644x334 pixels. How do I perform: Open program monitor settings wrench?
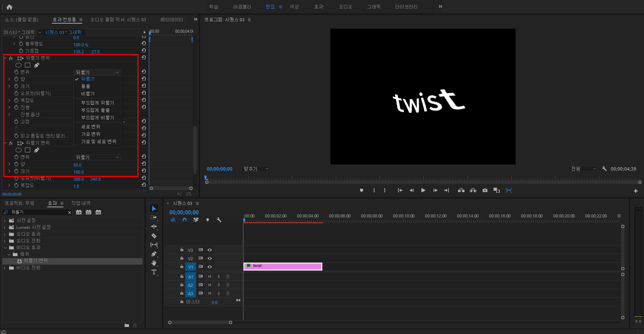coord(604,169)
